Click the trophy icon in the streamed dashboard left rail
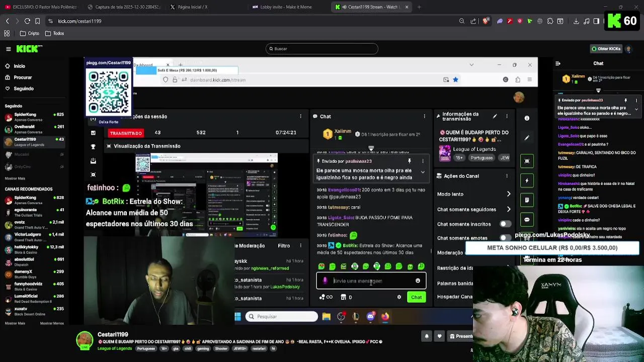This screenshot has height=362, width=644. [93, 147]
